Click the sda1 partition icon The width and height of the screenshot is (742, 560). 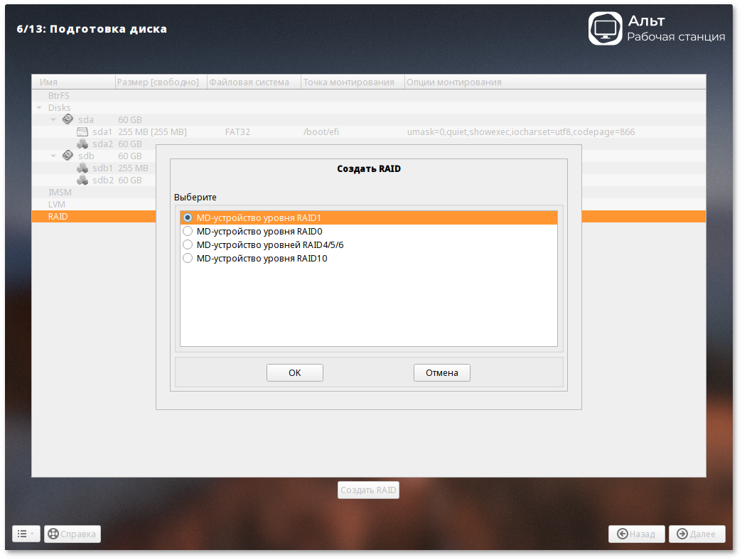[x=82, y=132]
